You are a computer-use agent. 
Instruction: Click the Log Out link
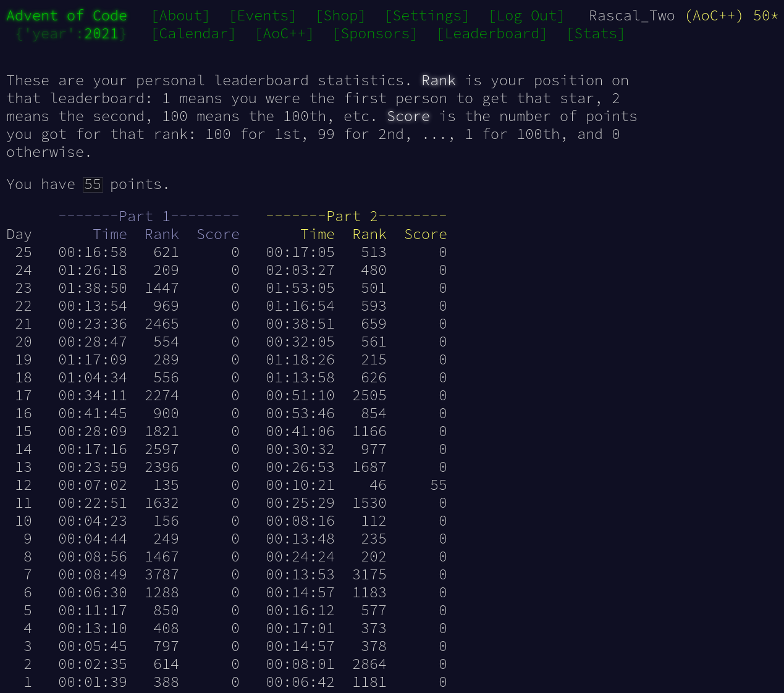tap(526, 15)
